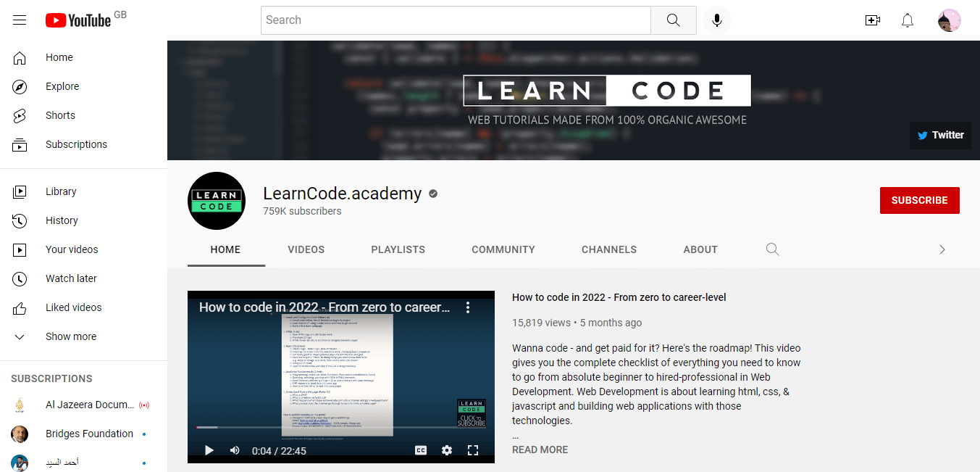The height and width of the screenshot is (472, 980).
Task: Open the hamburger guide menu
Action: click(x=20, y=20)
